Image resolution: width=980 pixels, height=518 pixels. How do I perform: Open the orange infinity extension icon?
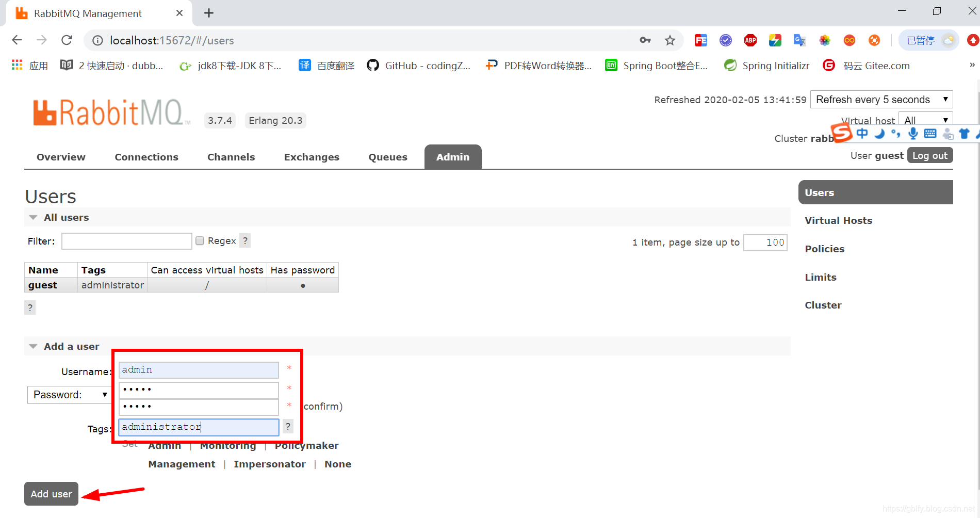click(x=850, y=40)
